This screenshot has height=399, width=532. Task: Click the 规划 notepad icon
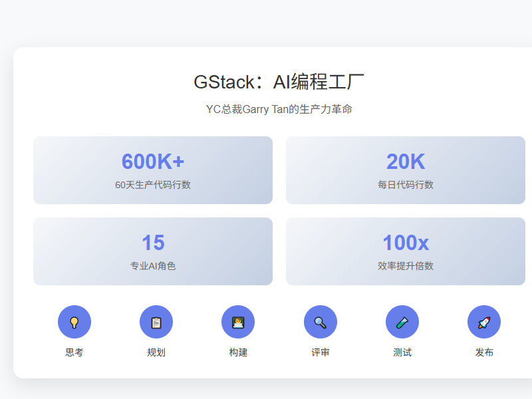point(156,321)
